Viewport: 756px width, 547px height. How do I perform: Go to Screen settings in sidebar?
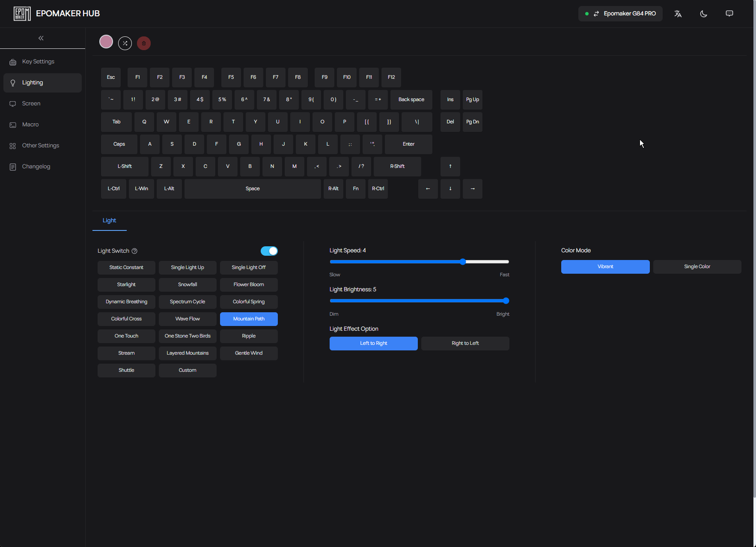(x=42, y=104)
